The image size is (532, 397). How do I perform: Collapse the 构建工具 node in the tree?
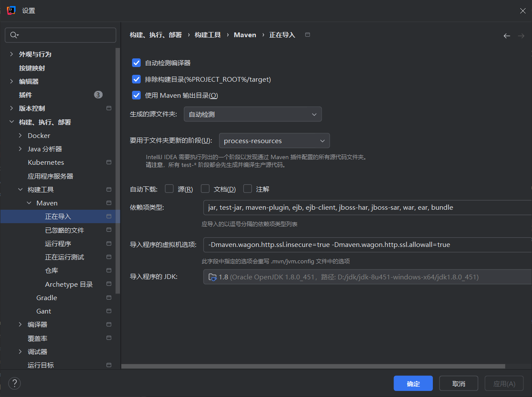click(20, 189)
